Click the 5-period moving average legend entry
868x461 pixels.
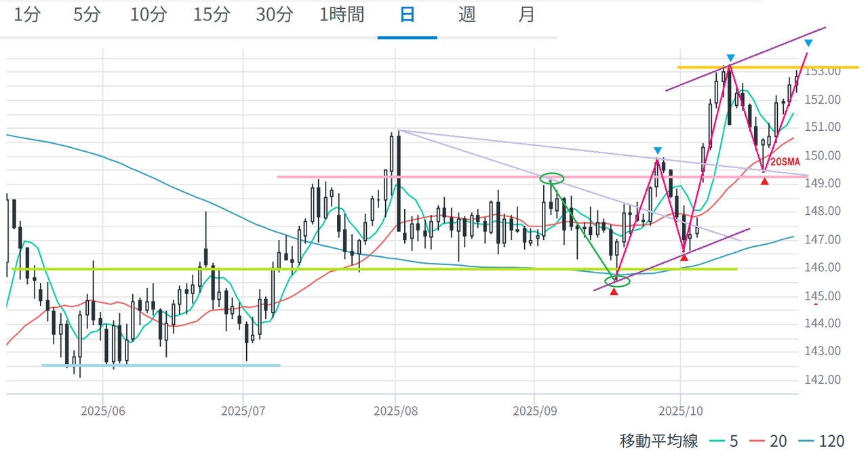click(723, 441)
